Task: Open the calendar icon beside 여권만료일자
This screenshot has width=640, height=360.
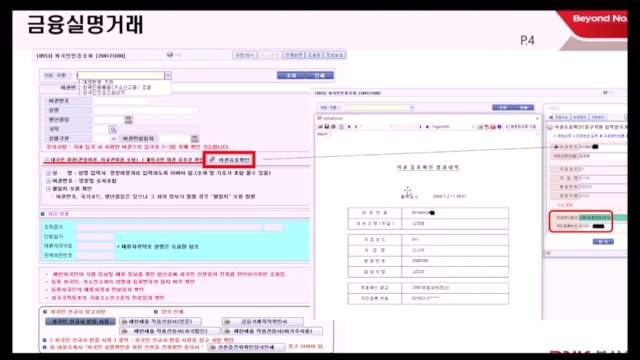Action: 195,139
